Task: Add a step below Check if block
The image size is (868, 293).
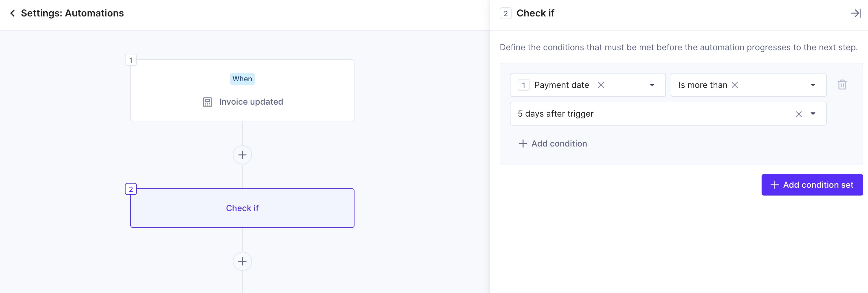Action: [242, 261]
